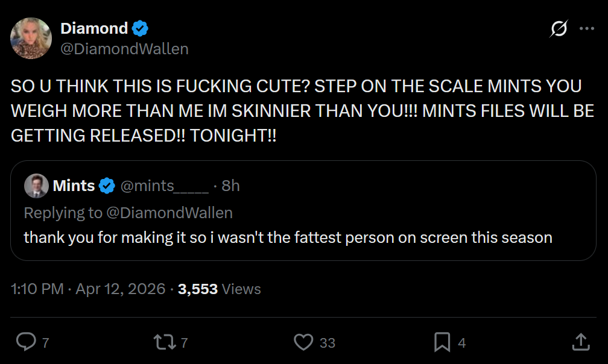
Task: Open Mints' small avatar in quoted tweet
Action: (x=36, y=186)
